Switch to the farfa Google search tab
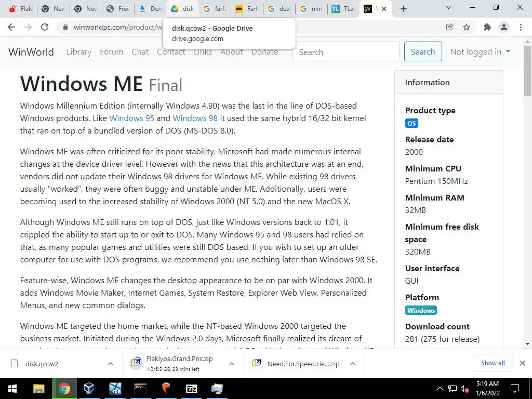The image size is (532, 399). coord(215,9)
